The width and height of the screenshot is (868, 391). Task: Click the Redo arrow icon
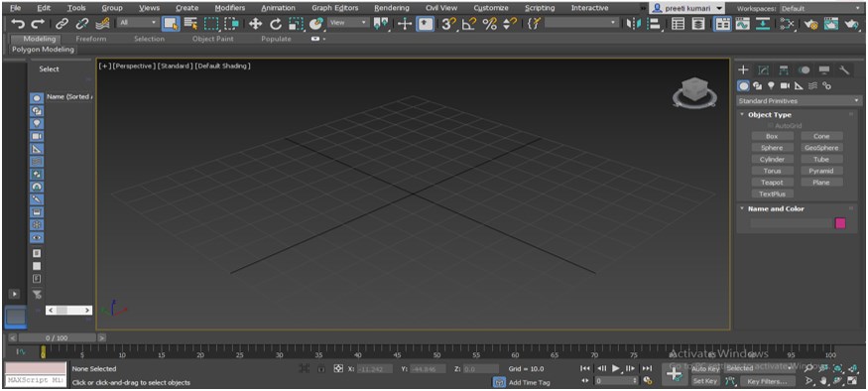click(x=38, y=23)
